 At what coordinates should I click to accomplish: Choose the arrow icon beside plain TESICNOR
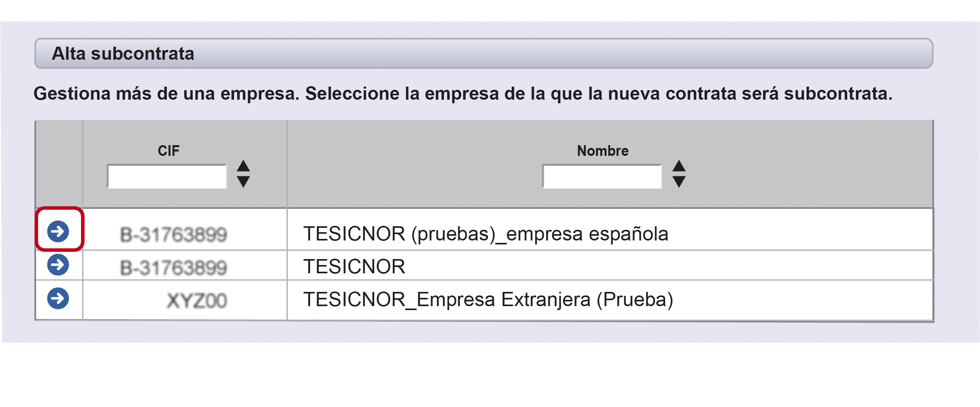coord(58,265)
